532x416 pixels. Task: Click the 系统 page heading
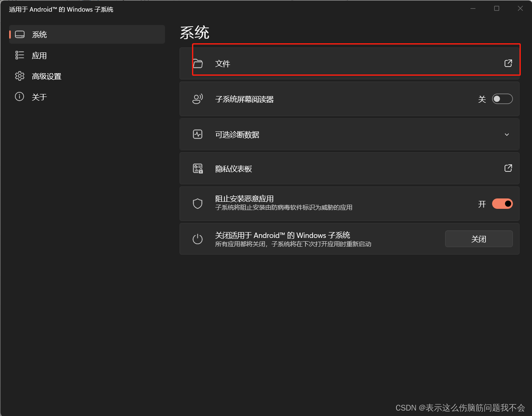tap(195, 32)
